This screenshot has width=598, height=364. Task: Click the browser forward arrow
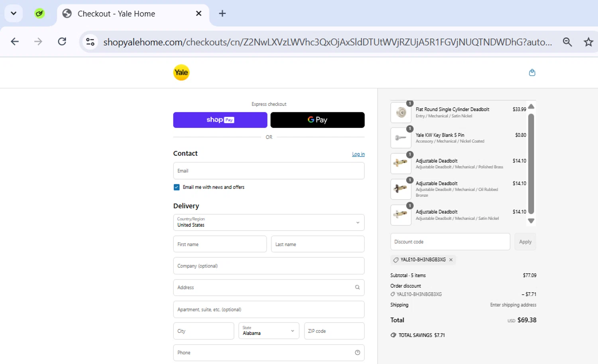tap(38, 42)
